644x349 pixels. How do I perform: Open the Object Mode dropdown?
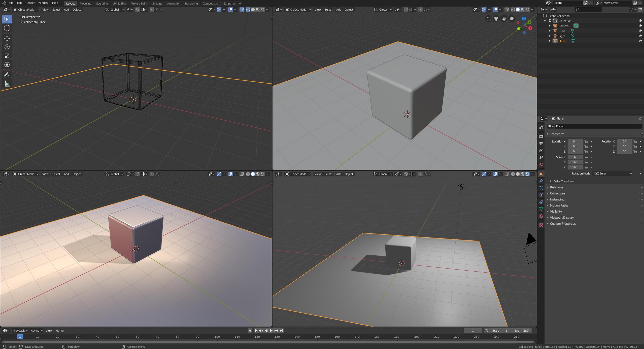[25, 10]
